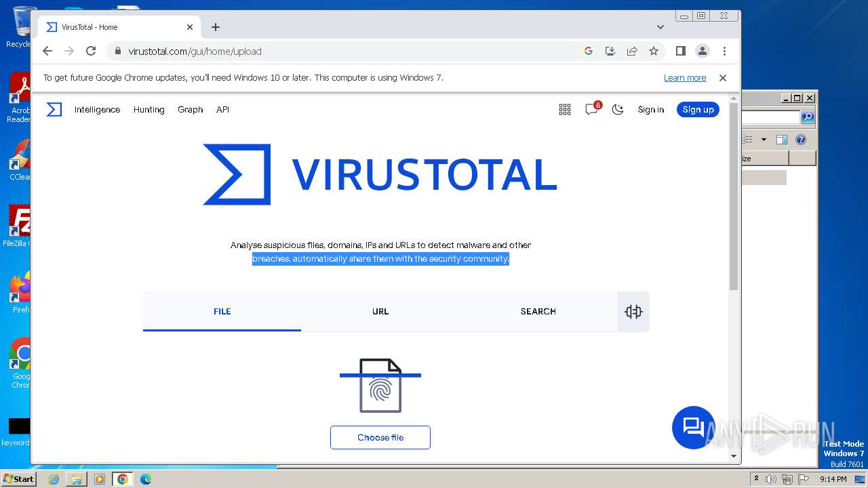Open the Graph menu item
Viewport: 868px width, 488px height.
point(191,109)
